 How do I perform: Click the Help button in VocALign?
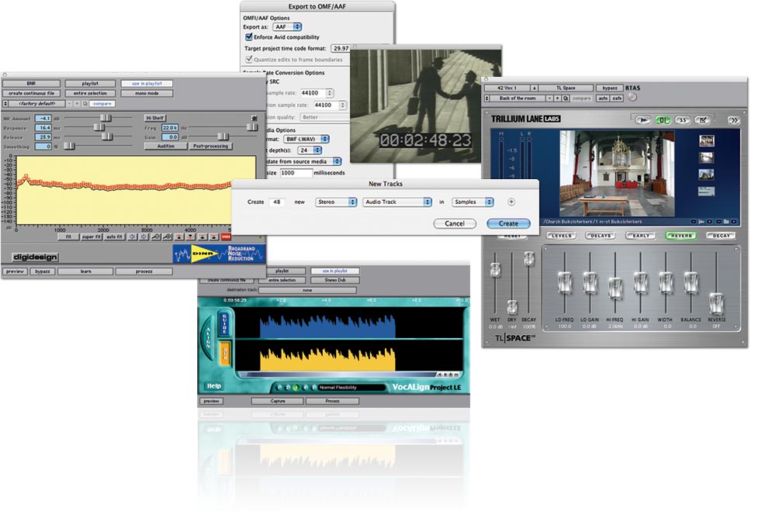[214, 386]
